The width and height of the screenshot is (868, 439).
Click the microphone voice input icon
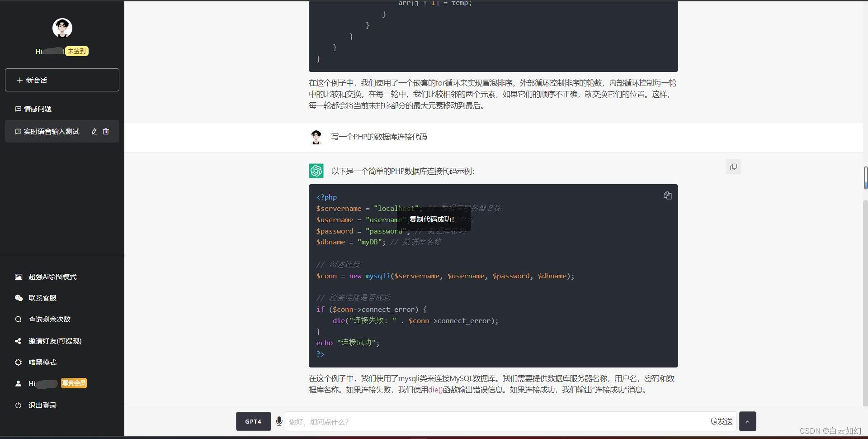click(x=279, y=421)
